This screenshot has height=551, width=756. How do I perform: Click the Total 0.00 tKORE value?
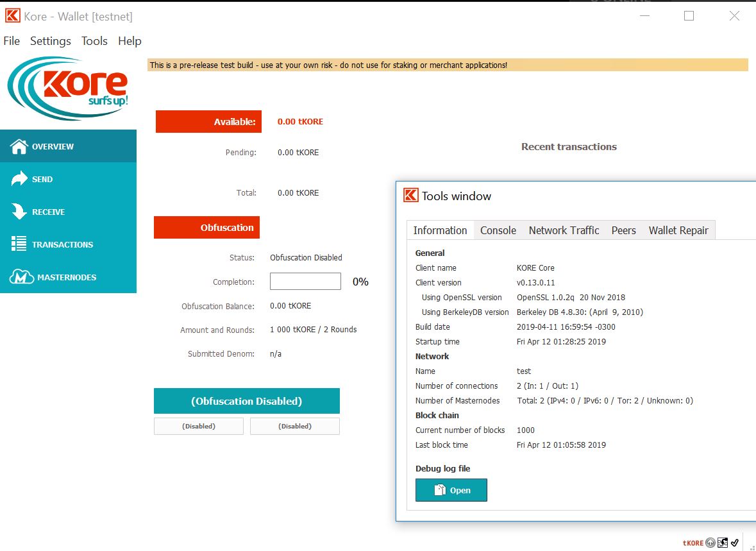click(298, 193)
